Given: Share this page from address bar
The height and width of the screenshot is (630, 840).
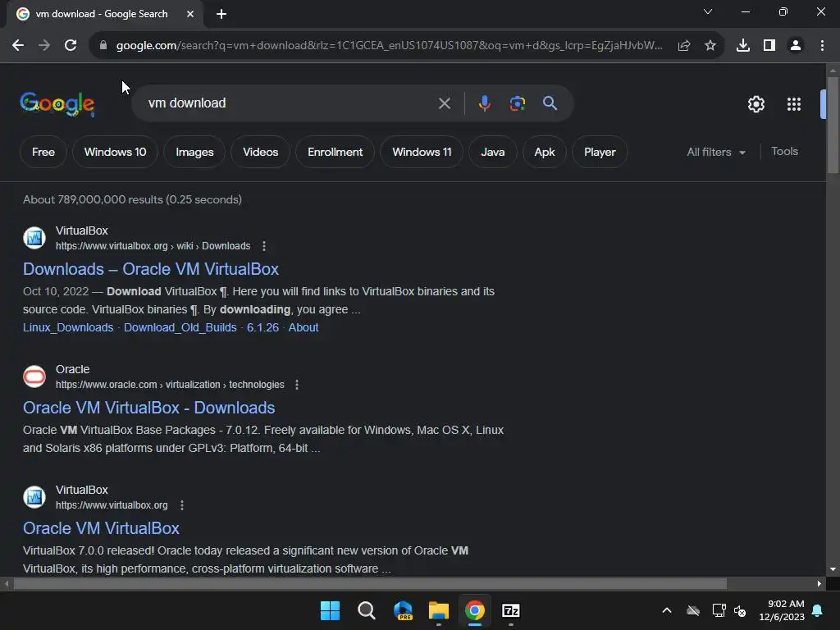Looking at the screenshot, I should pos(684,46).
